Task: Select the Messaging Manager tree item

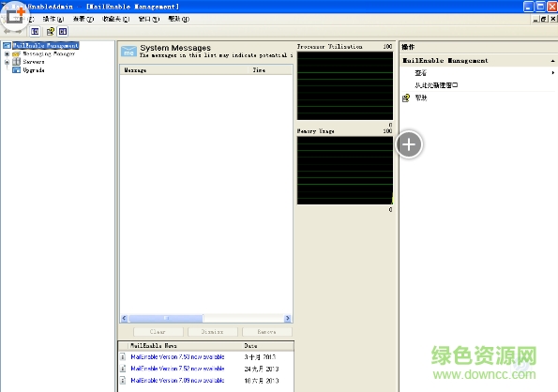Action: pos(49,53)
